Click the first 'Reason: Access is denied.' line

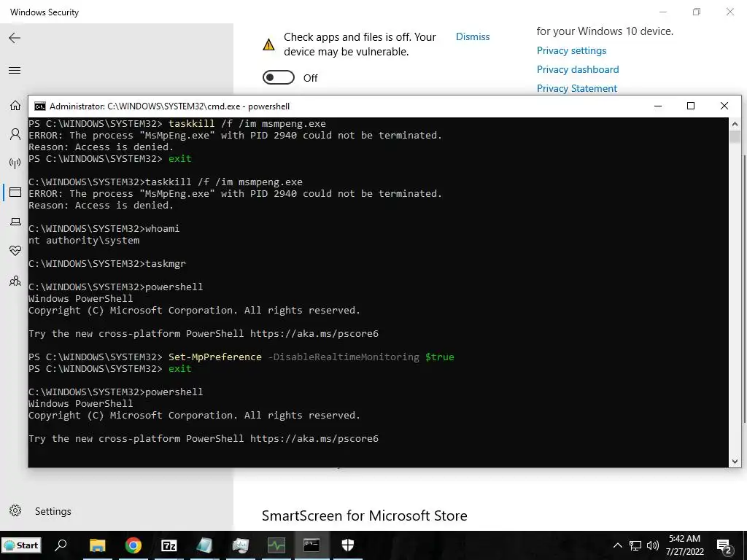[101, 147]
